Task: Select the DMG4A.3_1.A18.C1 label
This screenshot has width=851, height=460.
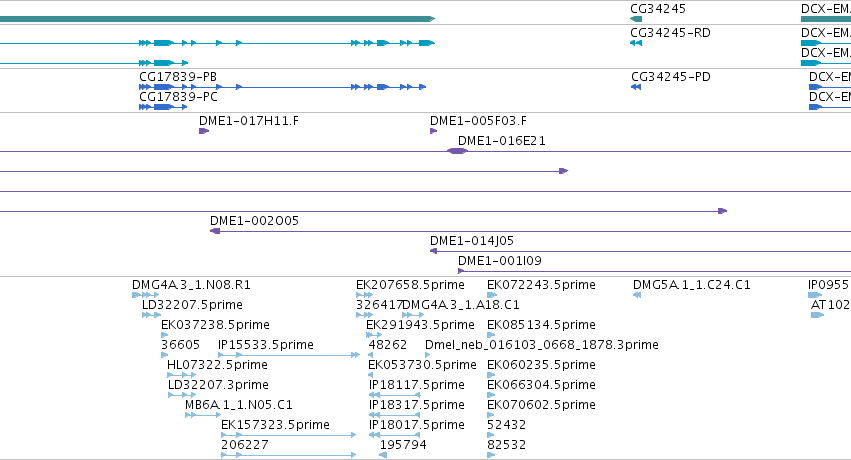Action: (461, 305)
